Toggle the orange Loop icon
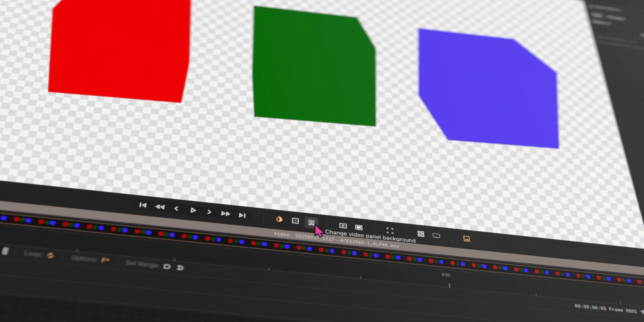 (50, 255)
